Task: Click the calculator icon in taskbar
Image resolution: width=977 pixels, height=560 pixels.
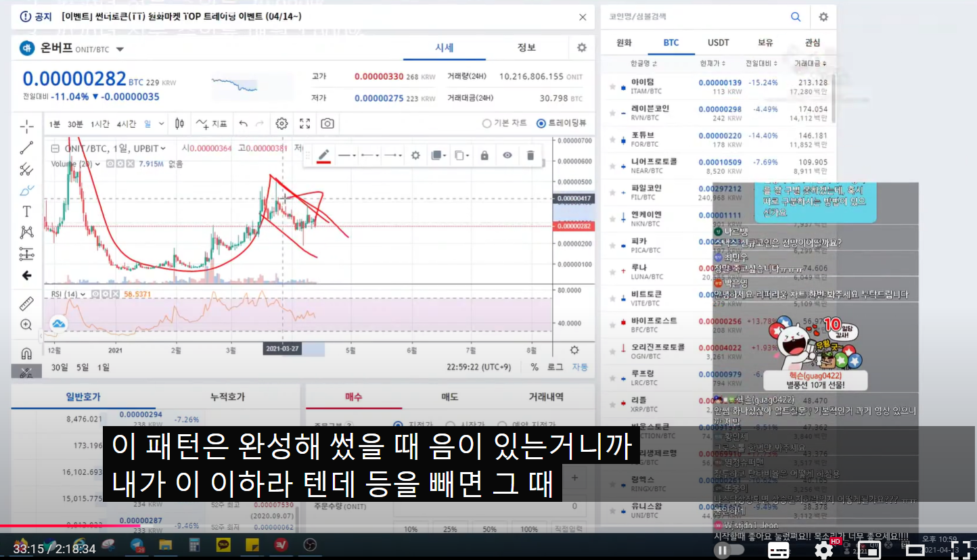Action: [x=194, y=544]
